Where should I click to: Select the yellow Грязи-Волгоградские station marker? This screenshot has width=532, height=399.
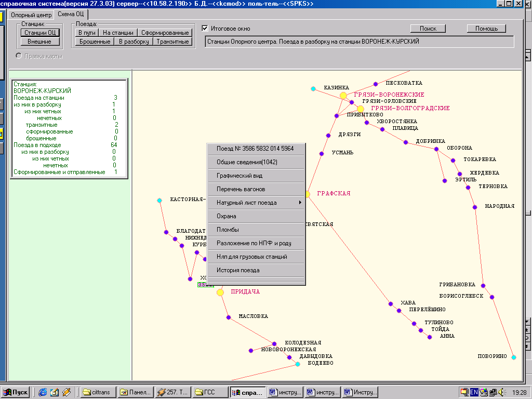tap(361, 109)
